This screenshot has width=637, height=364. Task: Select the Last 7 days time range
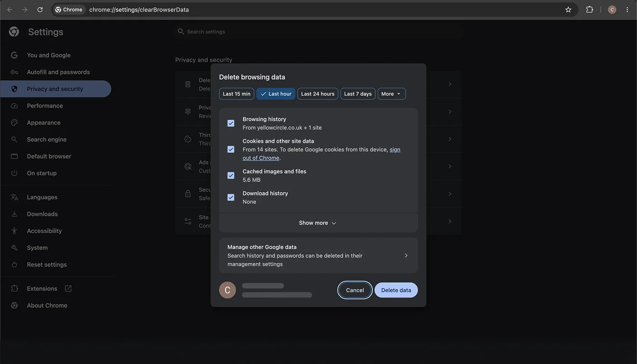[358, 94]
